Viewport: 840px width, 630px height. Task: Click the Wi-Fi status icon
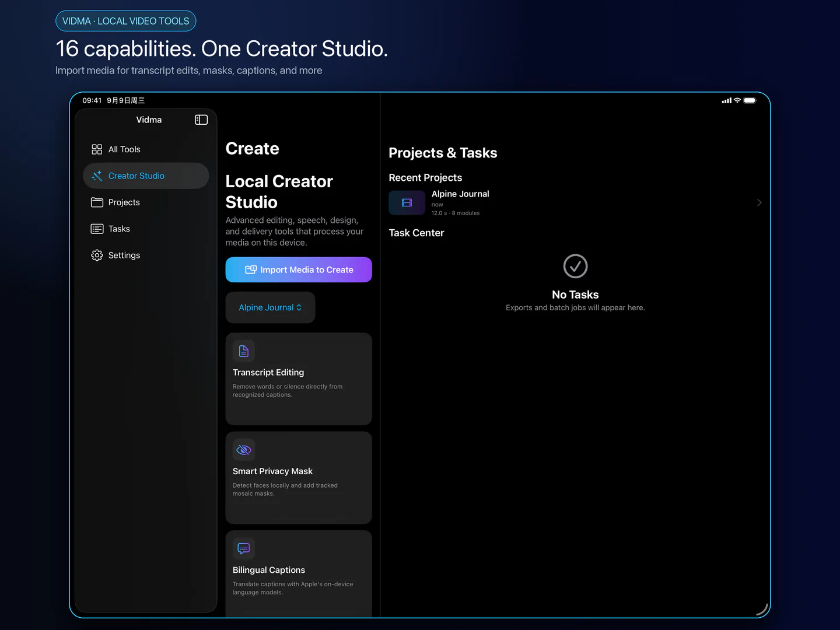(737, 100)
